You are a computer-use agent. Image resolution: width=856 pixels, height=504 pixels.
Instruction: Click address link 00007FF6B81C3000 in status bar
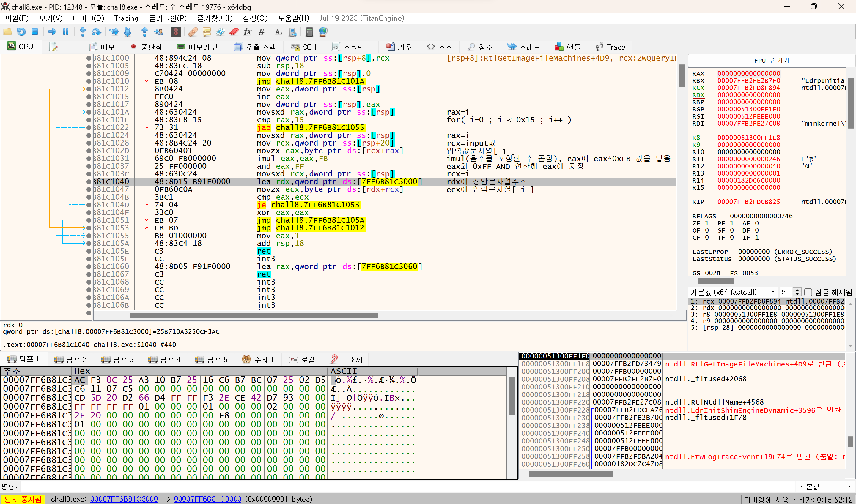124,499
